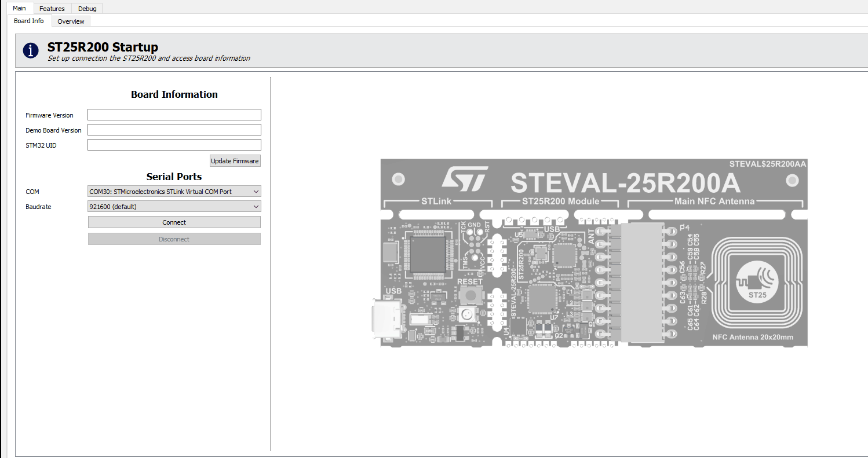Click the Connect button
This screenshot has width=868, height=458.
coord(174,222)
